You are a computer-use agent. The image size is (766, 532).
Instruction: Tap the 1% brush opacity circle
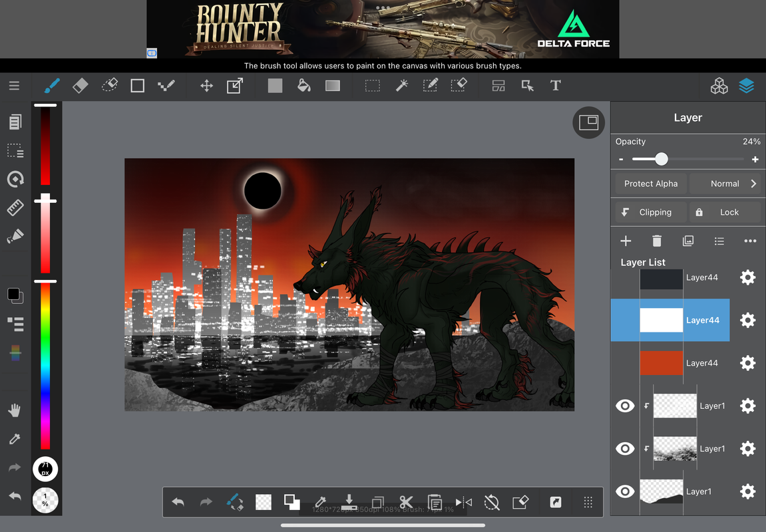tap(45, 500)
